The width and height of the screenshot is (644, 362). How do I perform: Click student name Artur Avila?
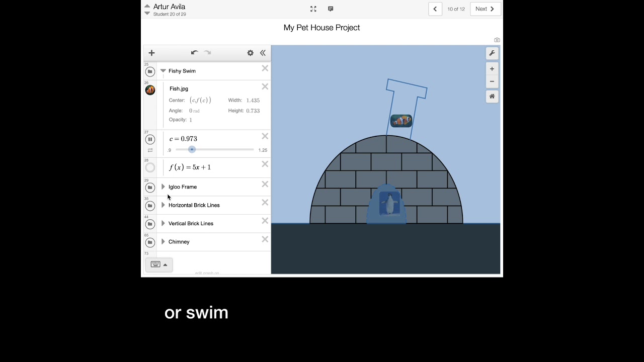coord(170,7)
